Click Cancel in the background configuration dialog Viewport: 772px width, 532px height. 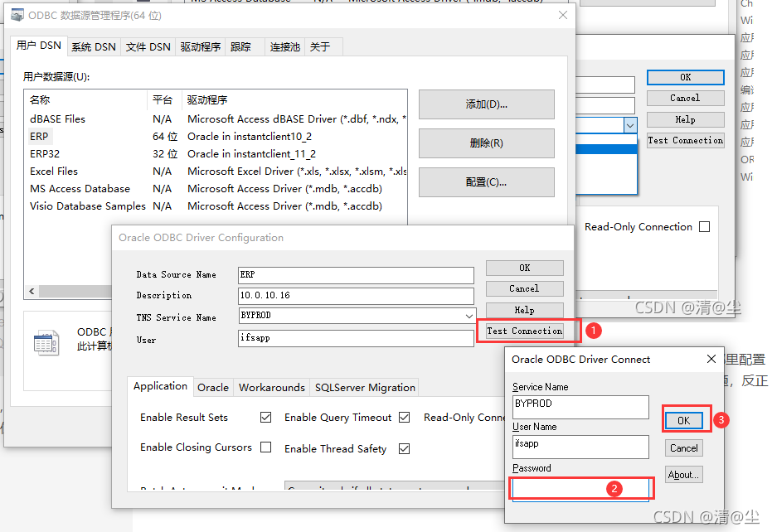pos(685,98)
